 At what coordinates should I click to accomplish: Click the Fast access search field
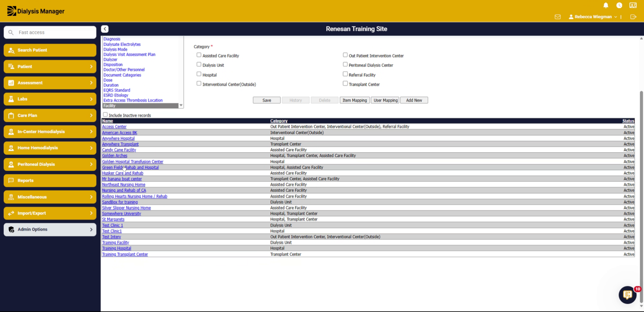50,32
